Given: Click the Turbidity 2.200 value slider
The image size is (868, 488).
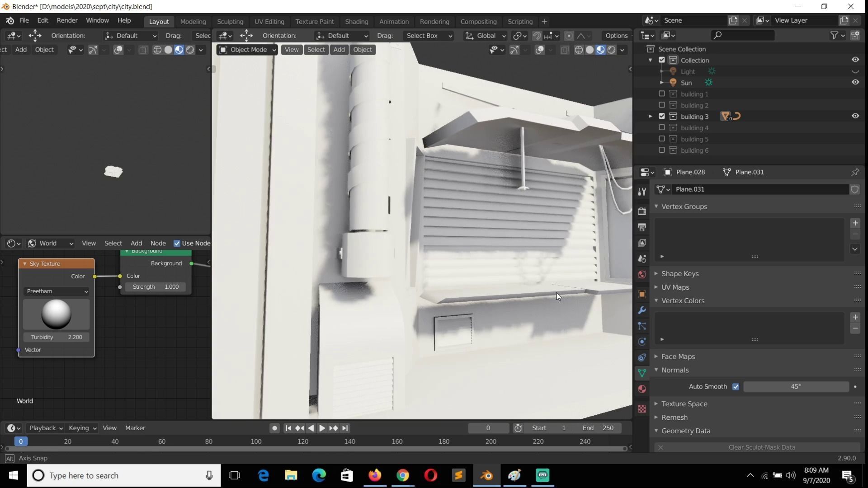Looking at the screenshot, I should click(57, 338).
